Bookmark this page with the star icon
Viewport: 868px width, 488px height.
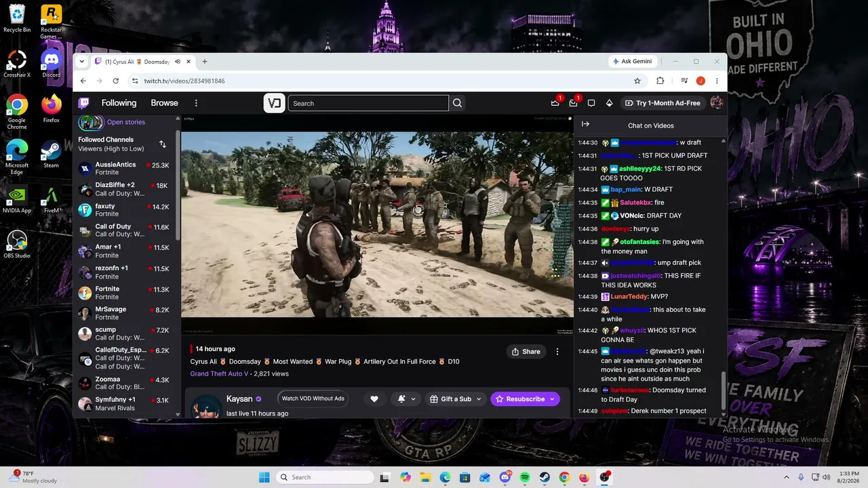[x=637, y=81]
